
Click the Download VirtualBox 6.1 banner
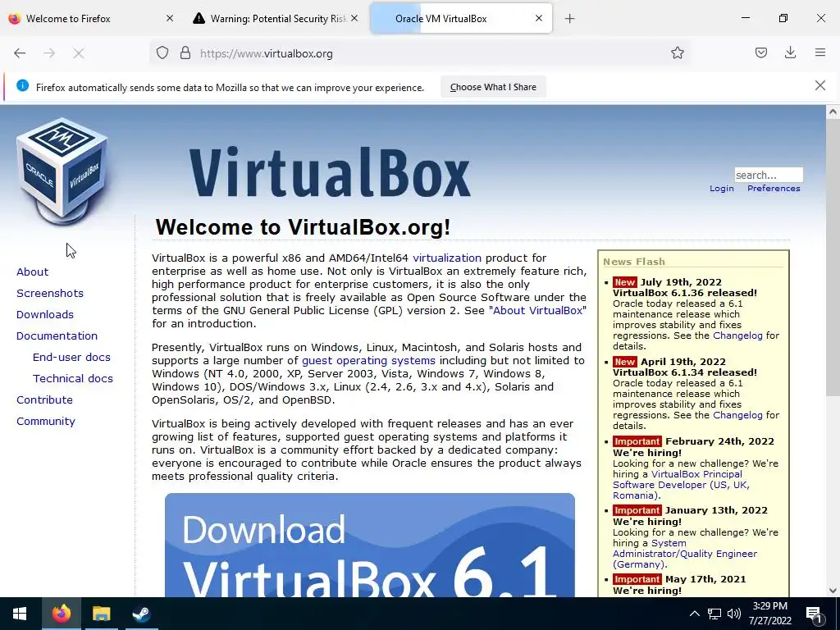pyautogui.click(x=370, y=545)
